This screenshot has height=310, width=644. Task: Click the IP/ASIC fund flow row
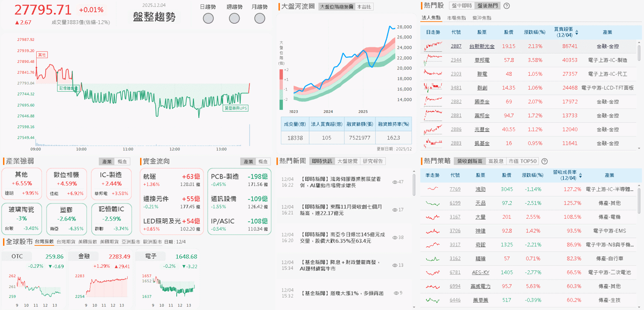[239, 224]
